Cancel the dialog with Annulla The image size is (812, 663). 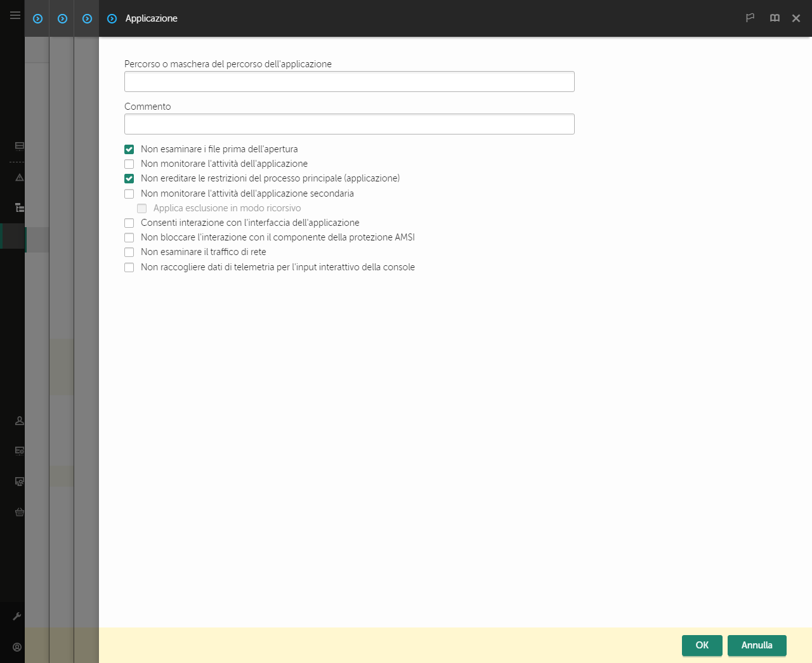[x=757, y=645]
